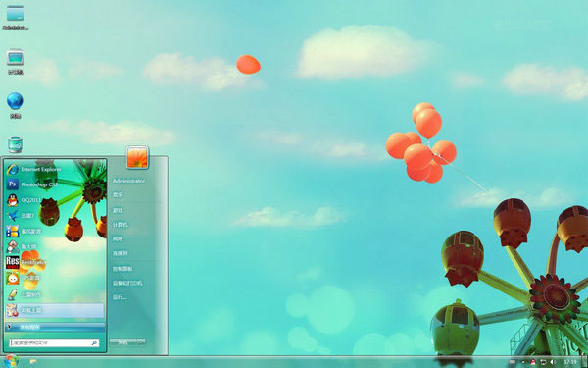Click the Show desktop strip at taskbar end
Viewport: 588px width, 368px height.
tap(585, 362)
